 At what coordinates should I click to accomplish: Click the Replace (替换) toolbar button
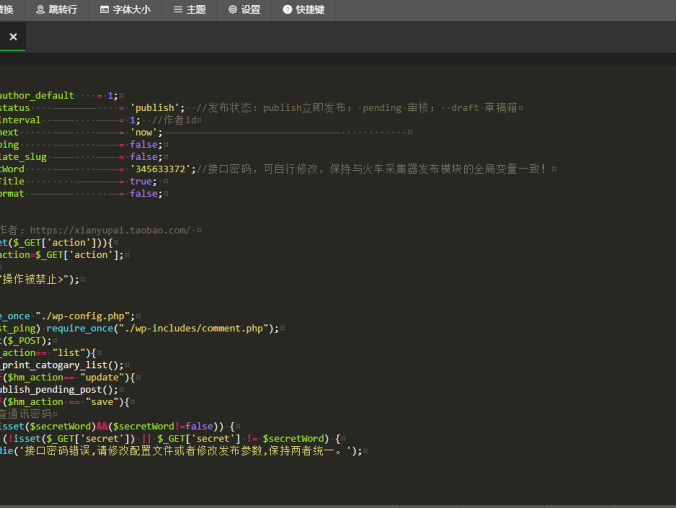coord(8,10)
